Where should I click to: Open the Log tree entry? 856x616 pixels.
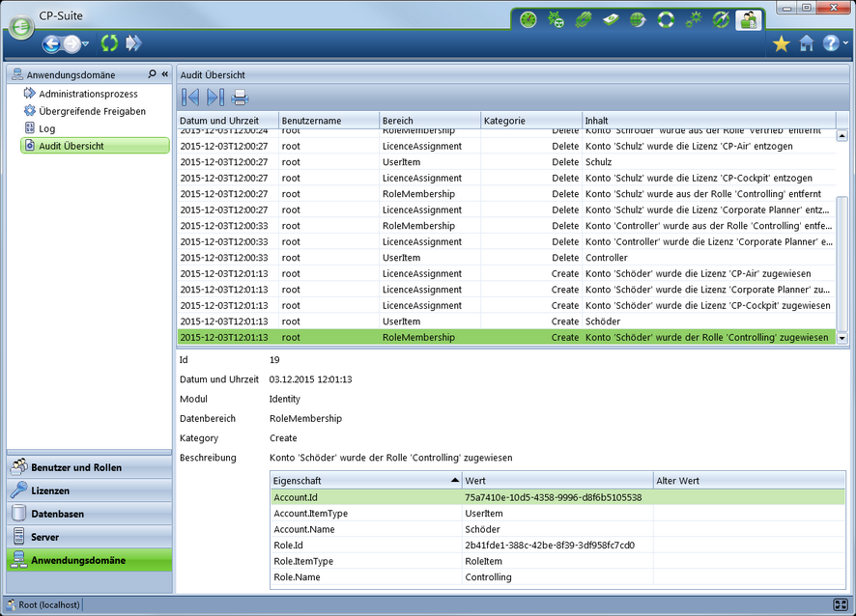[x=46, y=128]
